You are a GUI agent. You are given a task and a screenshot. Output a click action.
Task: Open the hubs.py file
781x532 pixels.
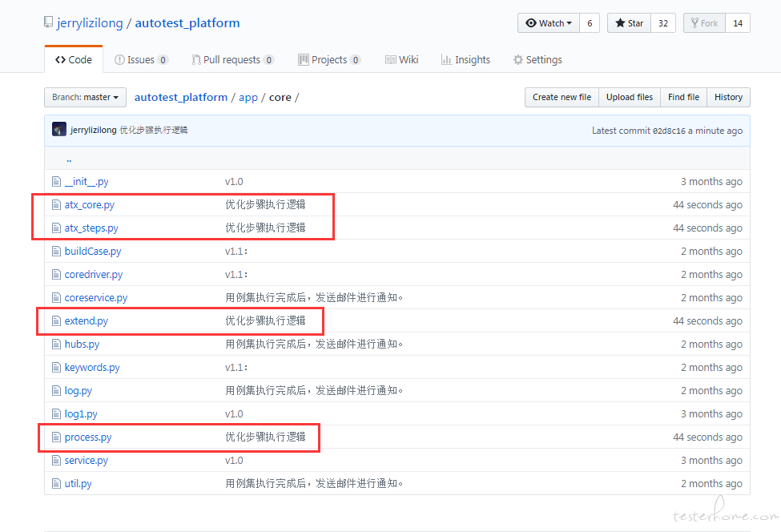click(83, 345)
